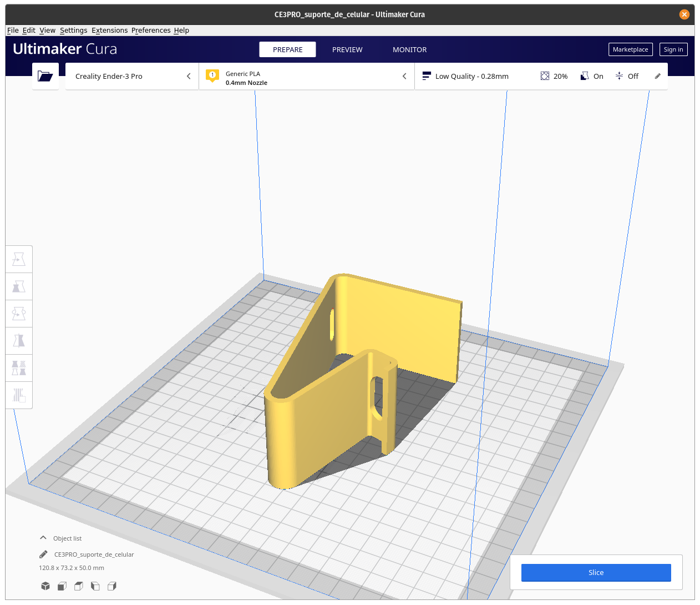Select the Mirror tool in left toolbar

[19, 341]
